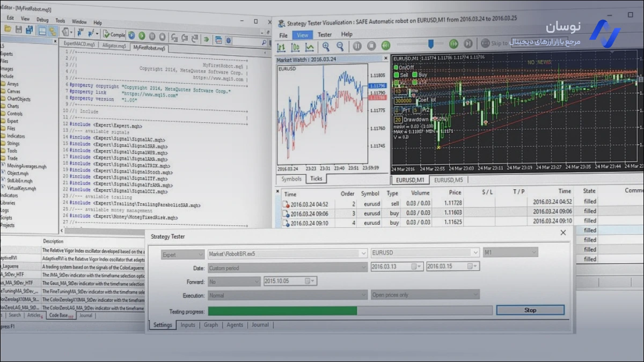Click the 2016.03.13 start date field

[x=391, y=267]
